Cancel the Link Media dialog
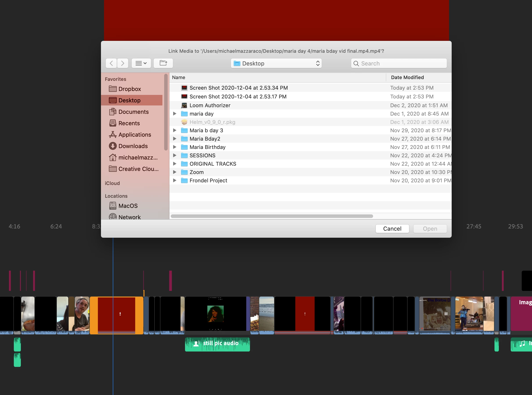Screen dimensions: 532x395 (392, 229)
